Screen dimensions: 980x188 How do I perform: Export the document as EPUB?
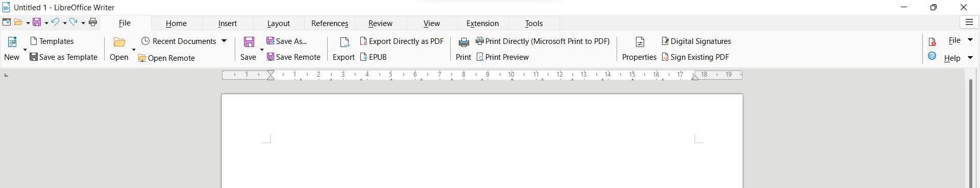click(x=373, y=57)
